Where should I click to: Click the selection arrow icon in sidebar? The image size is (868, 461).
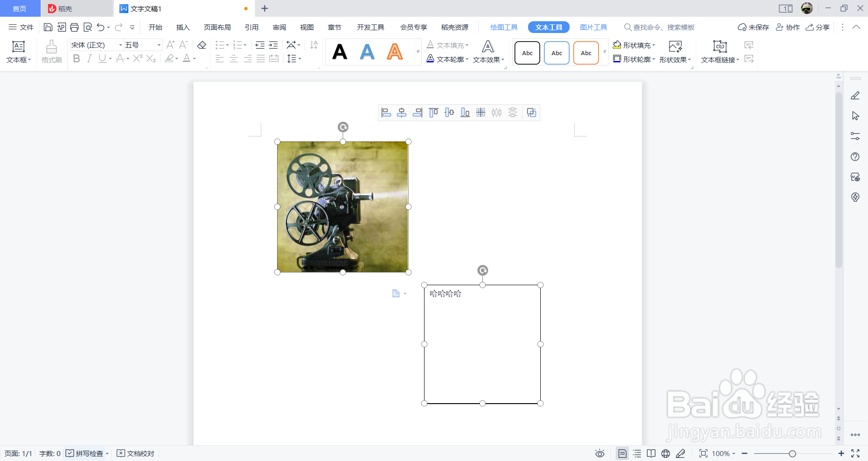[855, 116]
